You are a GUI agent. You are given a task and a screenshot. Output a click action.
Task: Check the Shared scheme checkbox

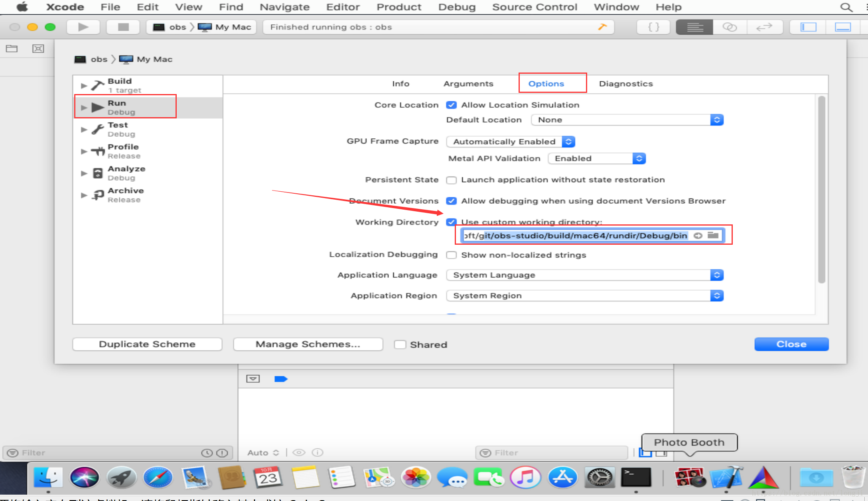(x=400, y=344)
